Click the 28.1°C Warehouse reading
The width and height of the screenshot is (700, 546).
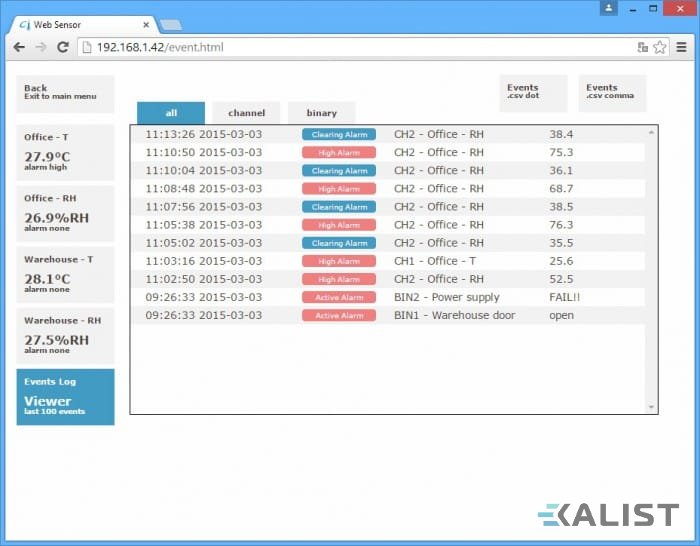coord(47,279)
